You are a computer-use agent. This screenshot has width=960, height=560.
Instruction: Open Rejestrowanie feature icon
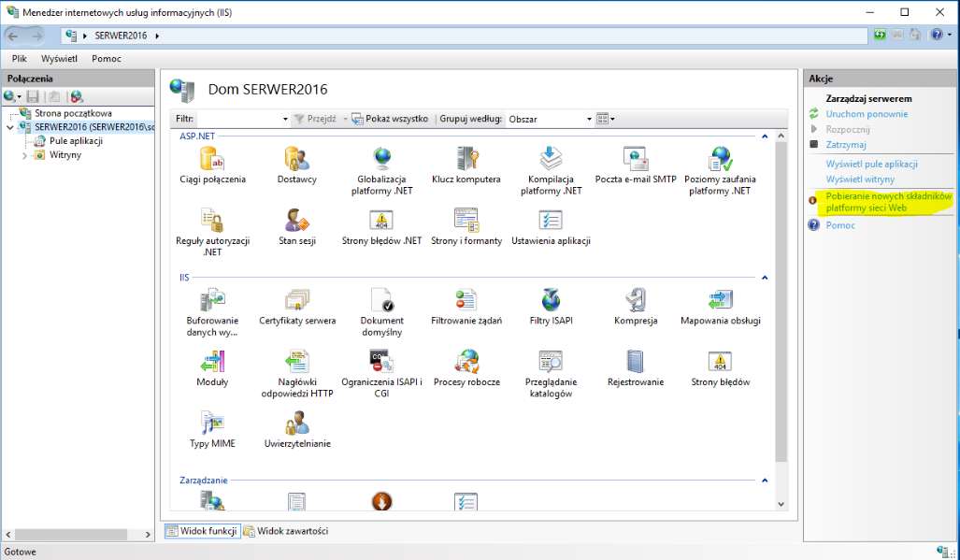pyautogui.click(x=636, y=363)
